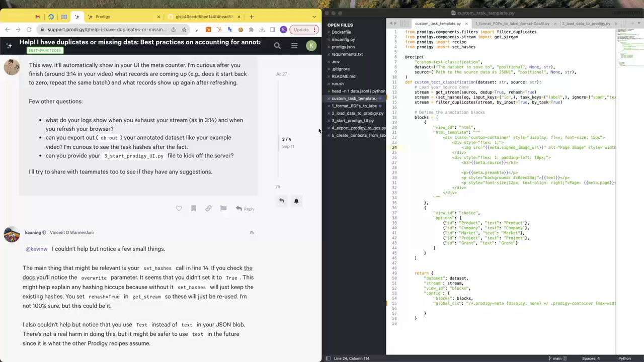Toggle Chrome's side panel
This screenshot has width=644, height=362.
pos(273,30)
